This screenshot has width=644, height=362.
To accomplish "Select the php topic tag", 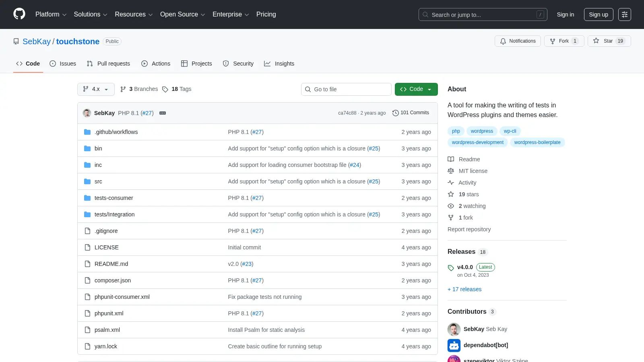I will (456, 131).
